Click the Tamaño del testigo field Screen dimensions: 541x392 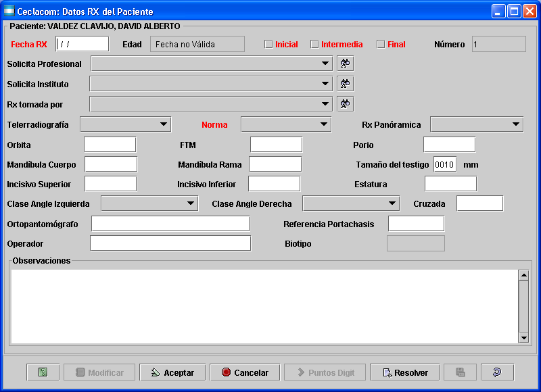[x=445, y=164]
